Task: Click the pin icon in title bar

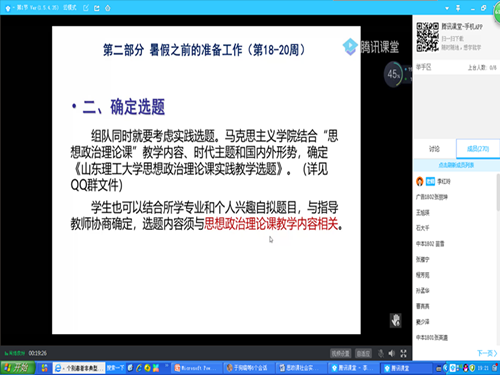Action: point(458,8)
